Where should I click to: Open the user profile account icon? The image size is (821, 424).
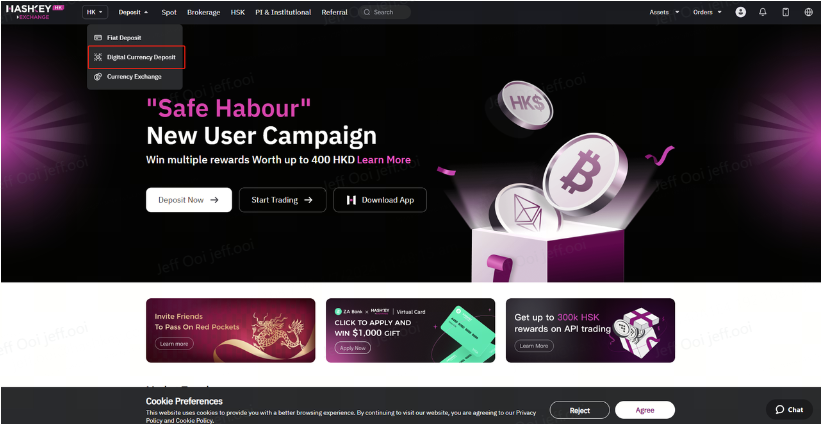pyautogui.click(x=740, y=12)
